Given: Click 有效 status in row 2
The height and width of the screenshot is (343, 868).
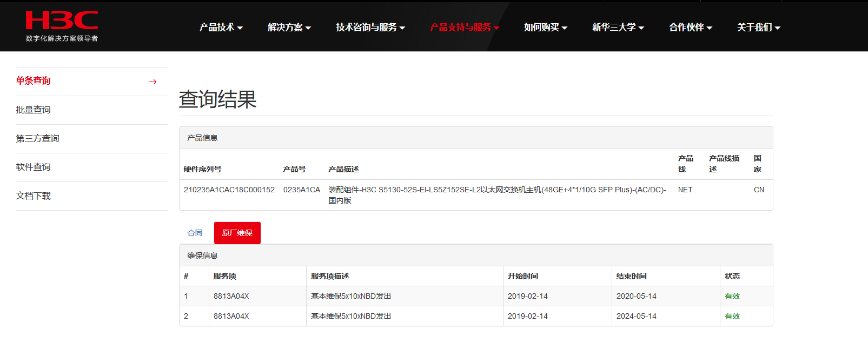Looking at the screenshot, I should (732, 316).
